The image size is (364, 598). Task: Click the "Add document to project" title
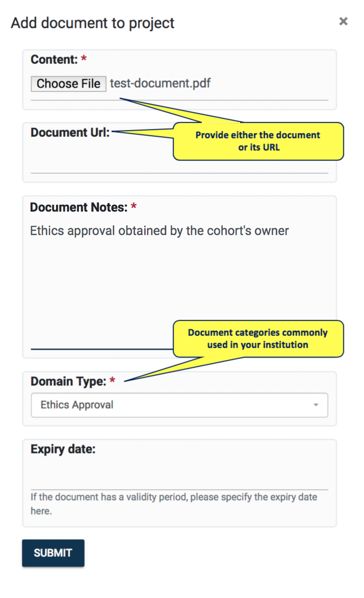[x=93, y=23]
